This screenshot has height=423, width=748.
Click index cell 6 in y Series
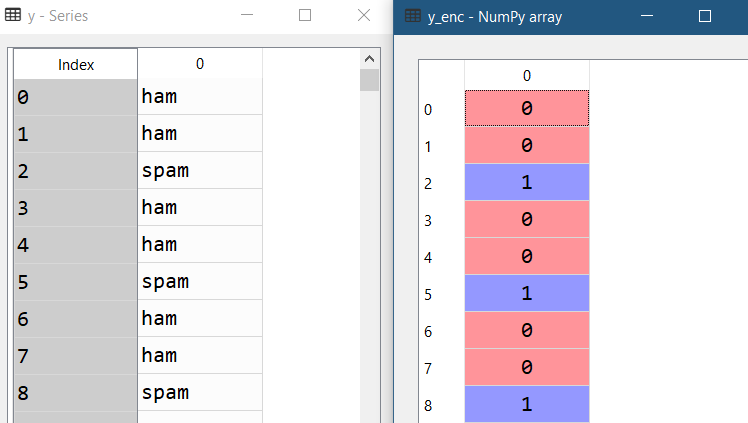[76, 319]
